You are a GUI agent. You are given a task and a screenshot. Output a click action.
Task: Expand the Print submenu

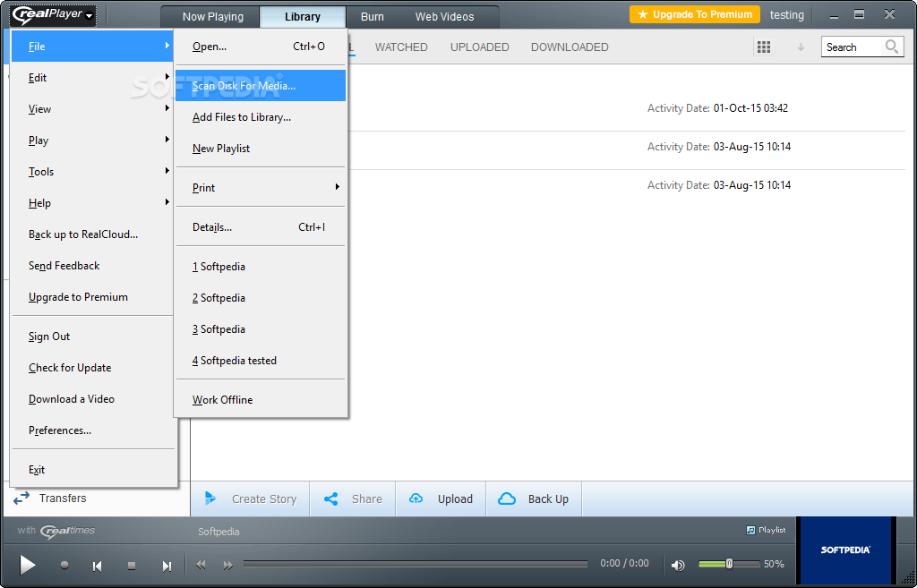(261, 188)
